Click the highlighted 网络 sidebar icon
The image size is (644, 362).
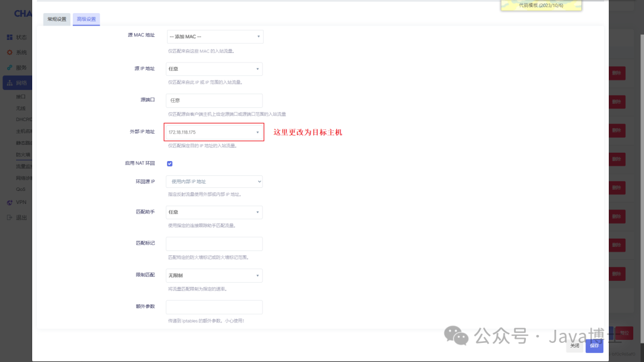pos(10,82)
